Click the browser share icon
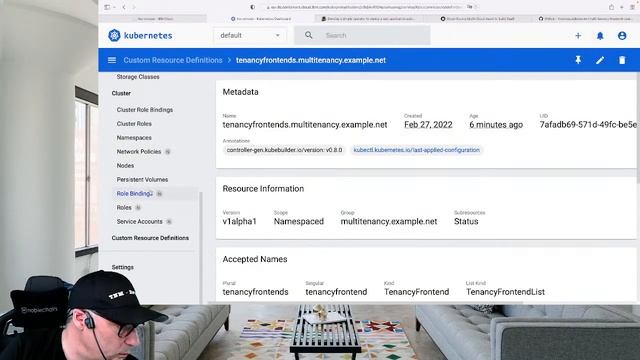The image size is (640, 360). pos(611,7)
